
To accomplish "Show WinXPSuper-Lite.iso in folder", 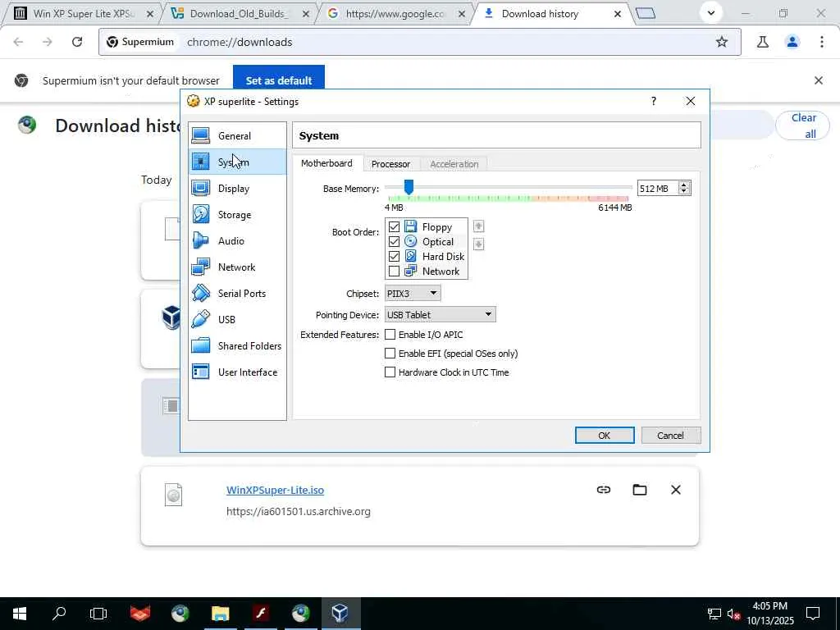I will 640,490.
